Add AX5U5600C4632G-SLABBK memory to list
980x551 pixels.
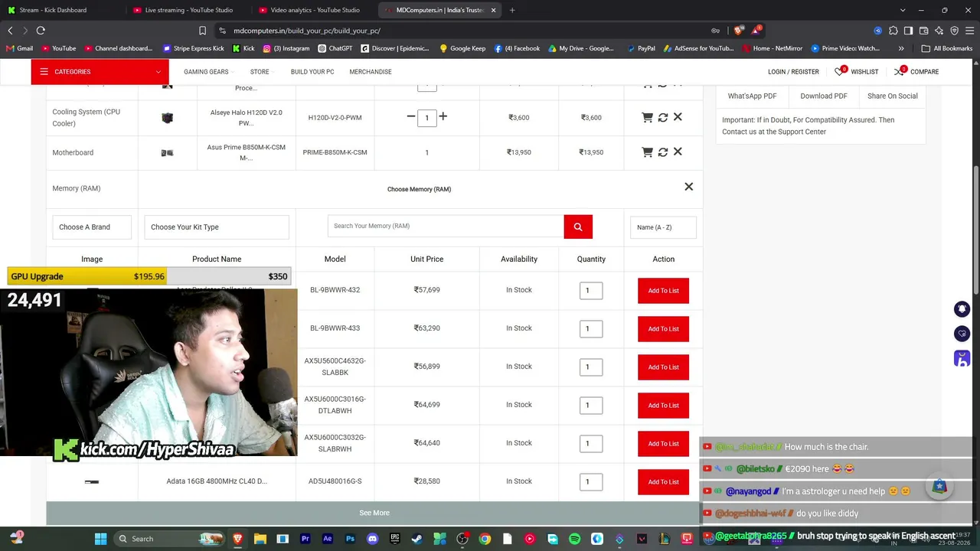click(x=663, y=367)
